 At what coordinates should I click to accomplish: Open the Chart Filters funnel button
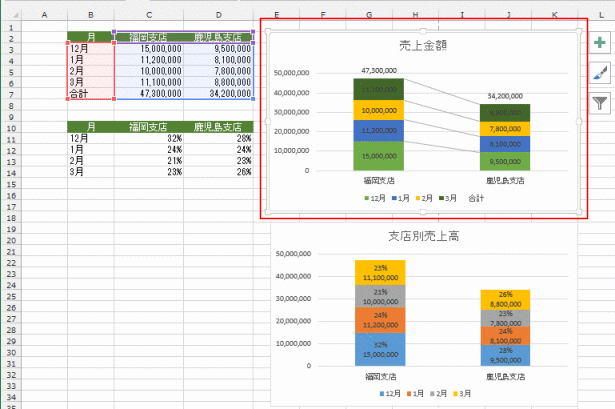point(600,104)
